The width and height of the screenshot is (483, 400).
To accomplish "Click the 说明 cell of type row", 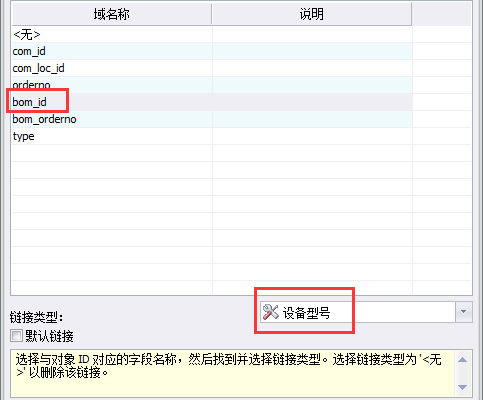I will (x=312, y=136).
